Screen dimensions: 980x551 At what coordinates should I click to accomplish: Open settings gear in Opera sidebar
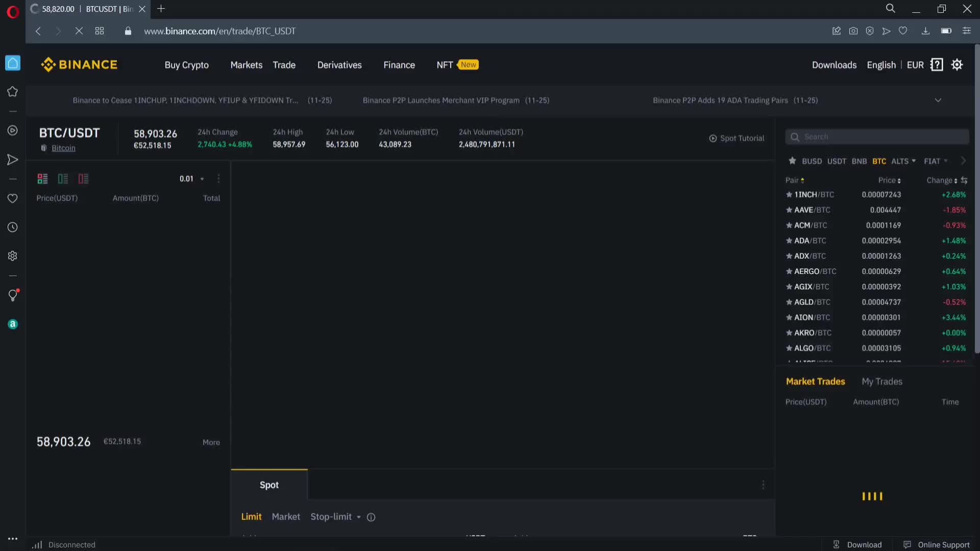click(13, 256)
